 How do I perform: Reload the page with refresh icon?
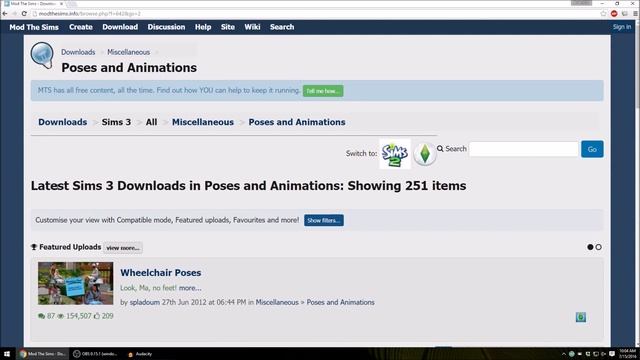click(24, 13)
